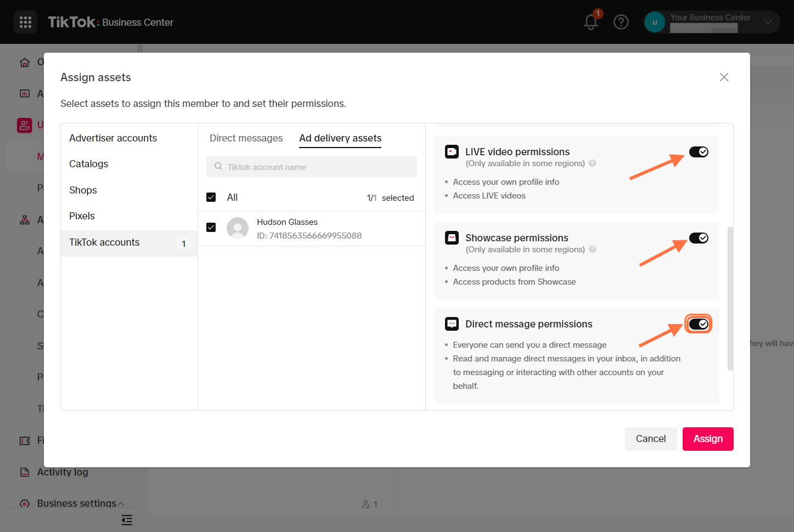This screenshot has width=794, height=532.
Task: Open your account avatar in the top bar
Action: tap(655, 22)
